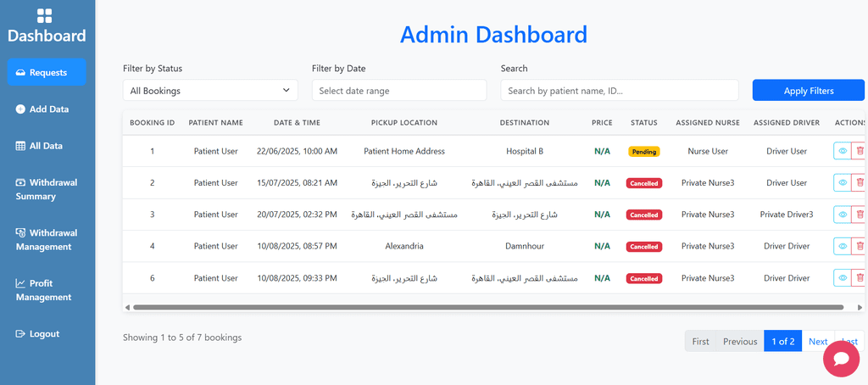Viewport: 868px width, 385px height.
Task: Click the Hospital B destination cell
Action: tap(524, 151)
